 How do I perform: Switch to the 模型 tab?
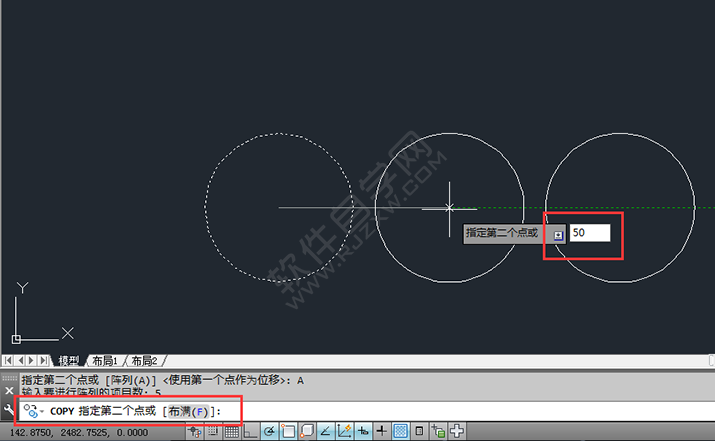(68, 361)
